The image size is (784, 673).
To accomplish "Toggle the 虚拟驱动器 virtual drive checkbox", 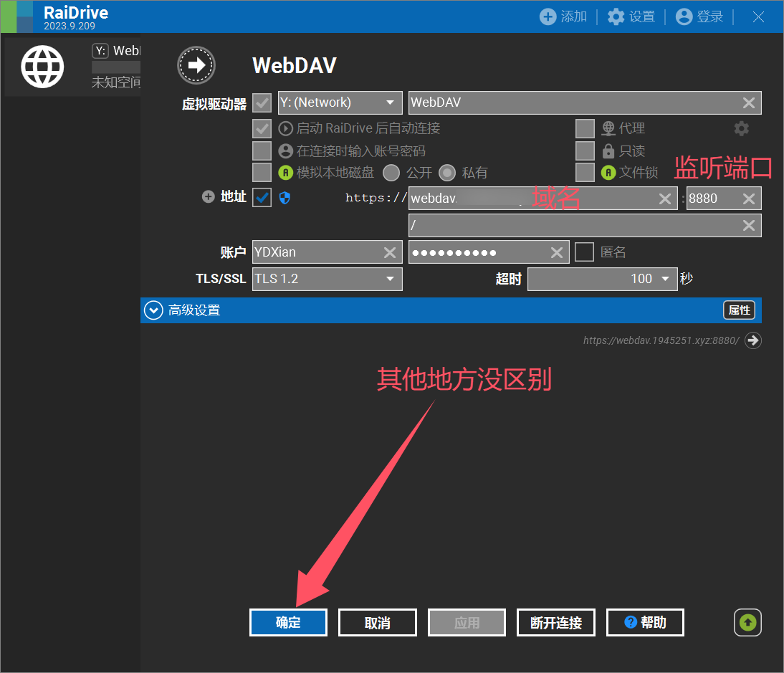I will pos(262,103).
